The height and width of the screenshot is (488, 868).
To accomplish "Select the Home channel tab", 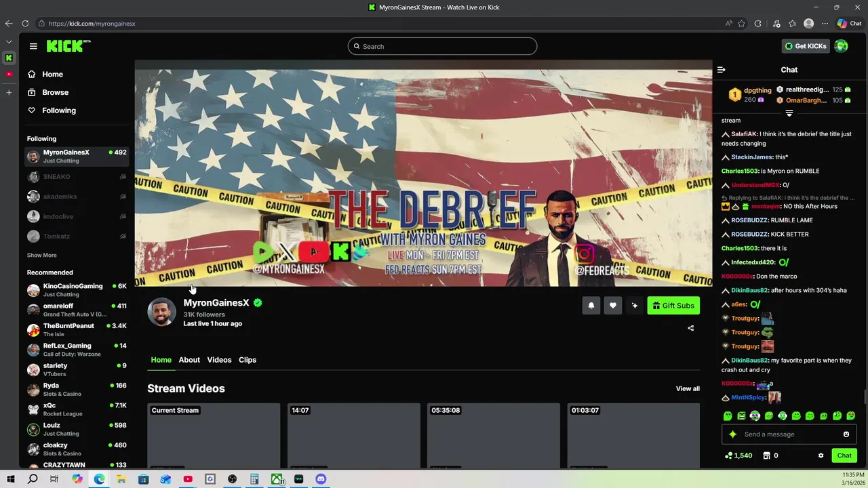I will (x=161, y=360).
